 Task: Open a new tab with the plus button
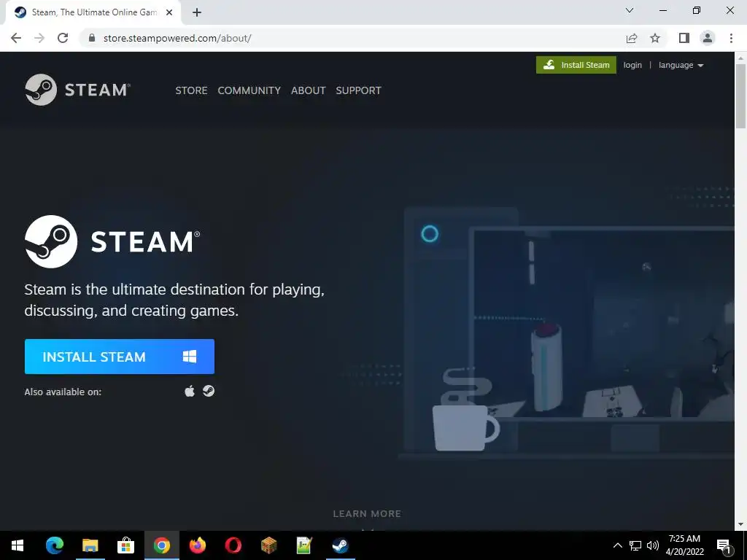coord(197,12)
